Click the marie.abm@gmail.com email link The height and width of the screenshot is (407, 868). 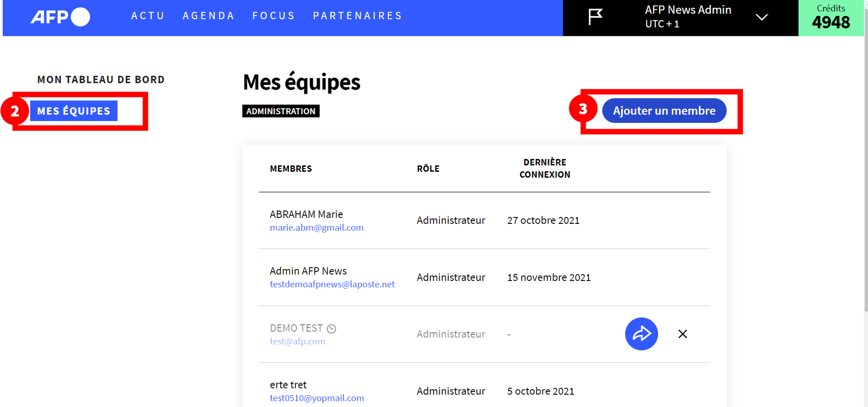[317, 228]
